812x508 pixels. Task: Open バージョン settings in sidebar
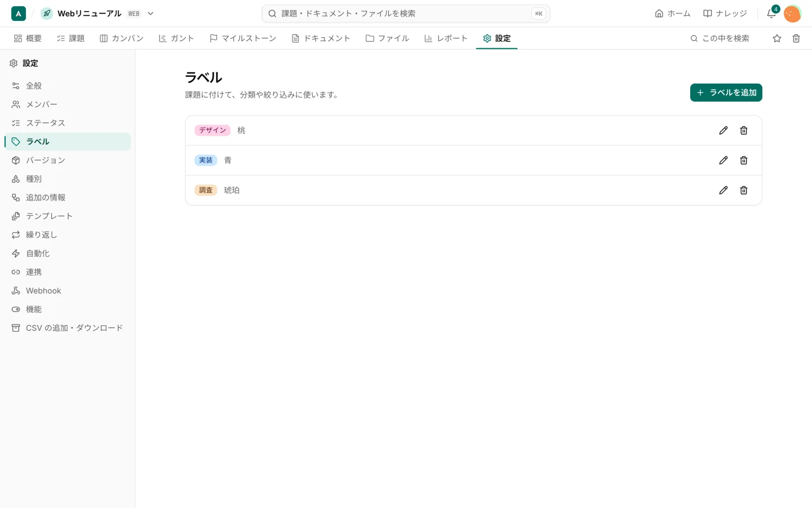[x=67, y=161]
